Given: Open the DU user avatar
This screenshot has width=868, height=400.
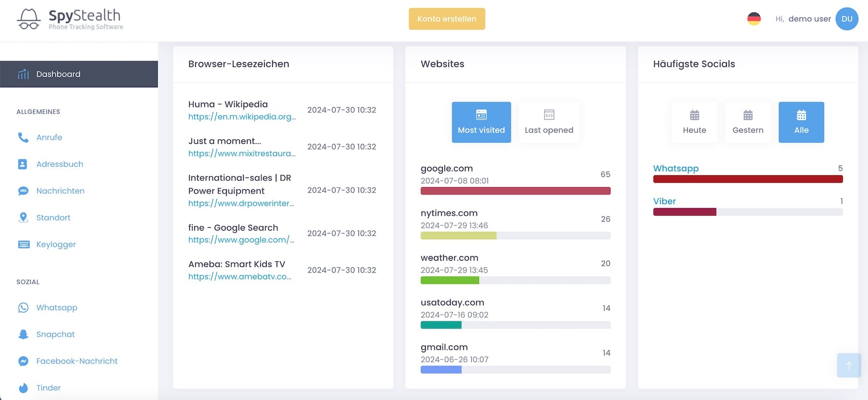Looking at the screenshot, I should point(847,19).
